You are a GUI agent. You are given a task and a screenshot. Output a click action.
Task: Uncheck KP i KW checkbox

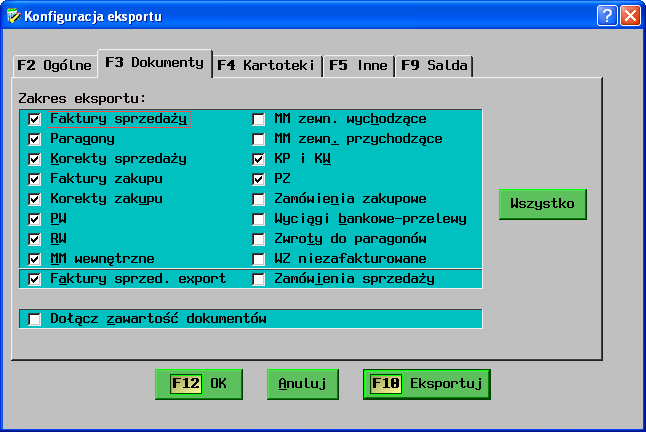pos(258,159)
